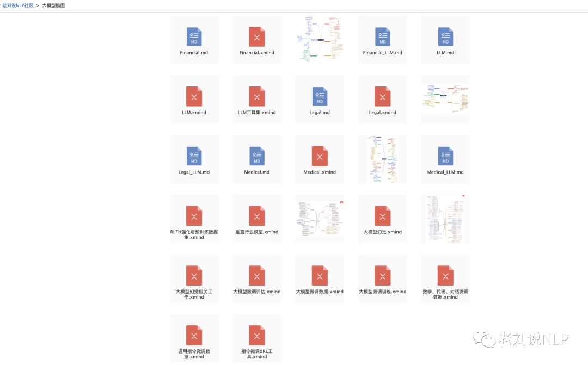Click the LLM工具集.xmind file name

257,113
